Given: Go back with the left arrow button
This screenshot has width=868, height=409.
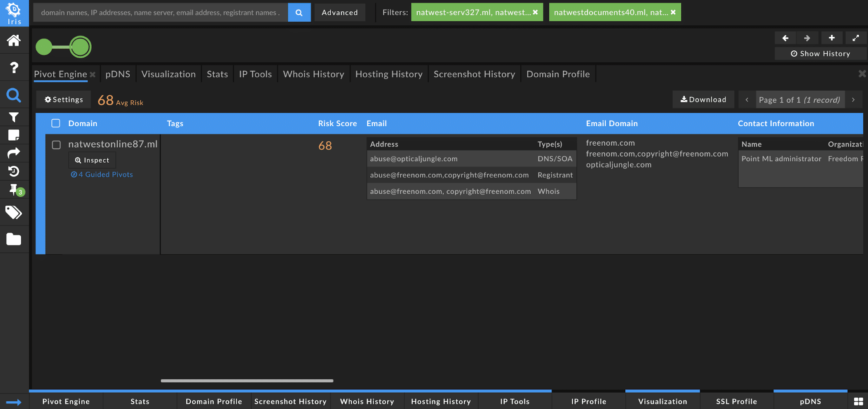Looking at the screenshot, I should point(785,38).
